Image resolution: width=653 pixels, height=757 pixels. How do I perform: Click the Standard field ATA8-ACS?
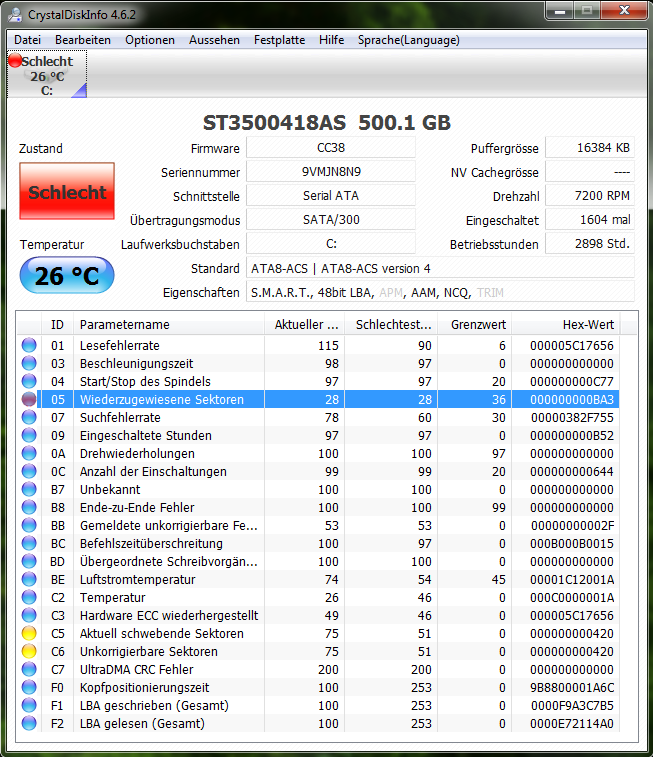point(440,268)
